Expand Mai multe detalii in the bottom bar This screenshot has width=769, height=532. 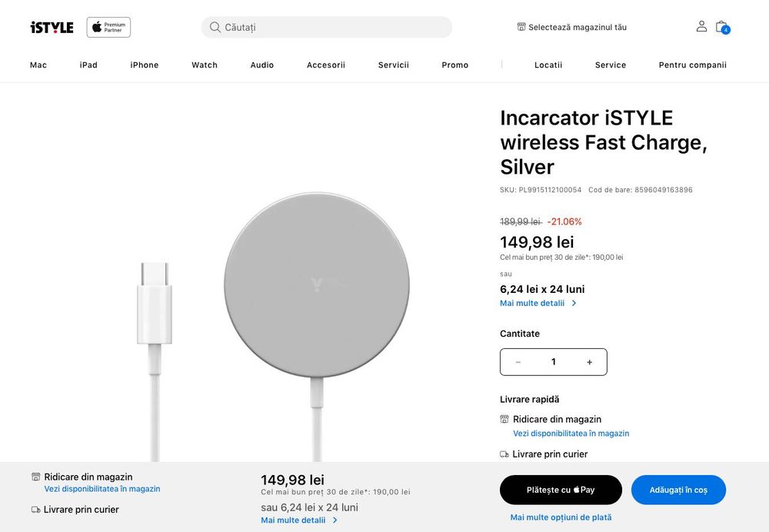(x=298, y=520)
